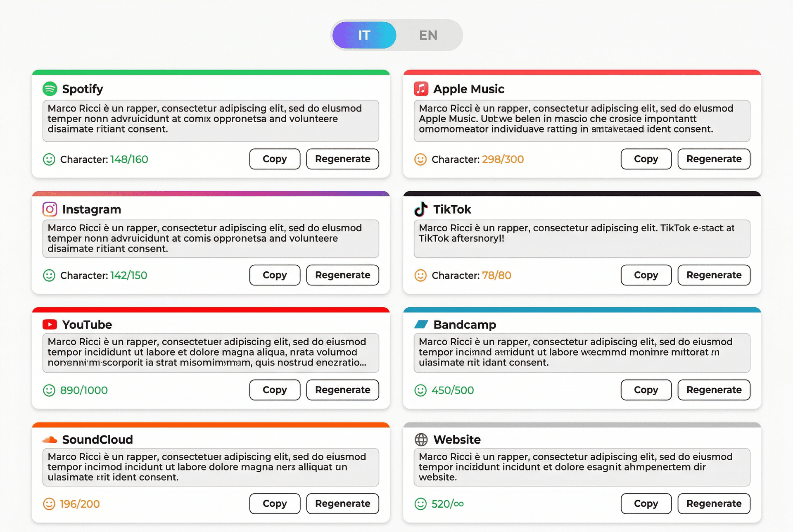Regenerate the Bandcamp bio
This screenshot has height=532, width=793.
pos(714,389)
